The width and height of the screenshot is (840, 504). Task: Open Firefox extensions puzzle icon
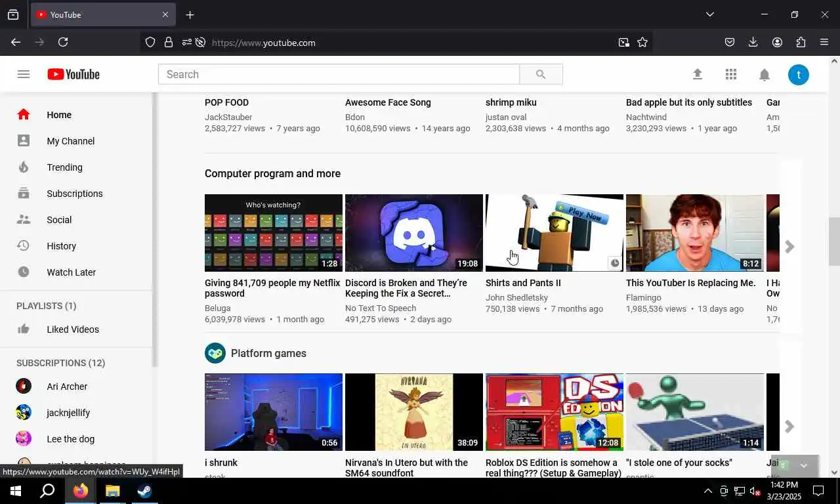click(801, 42)
